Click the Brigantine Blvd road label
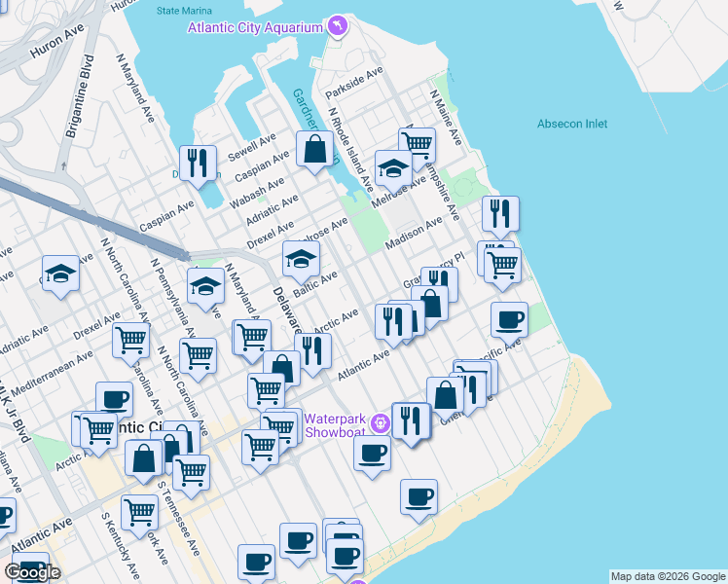728x584 pixels. coord(80,96)
